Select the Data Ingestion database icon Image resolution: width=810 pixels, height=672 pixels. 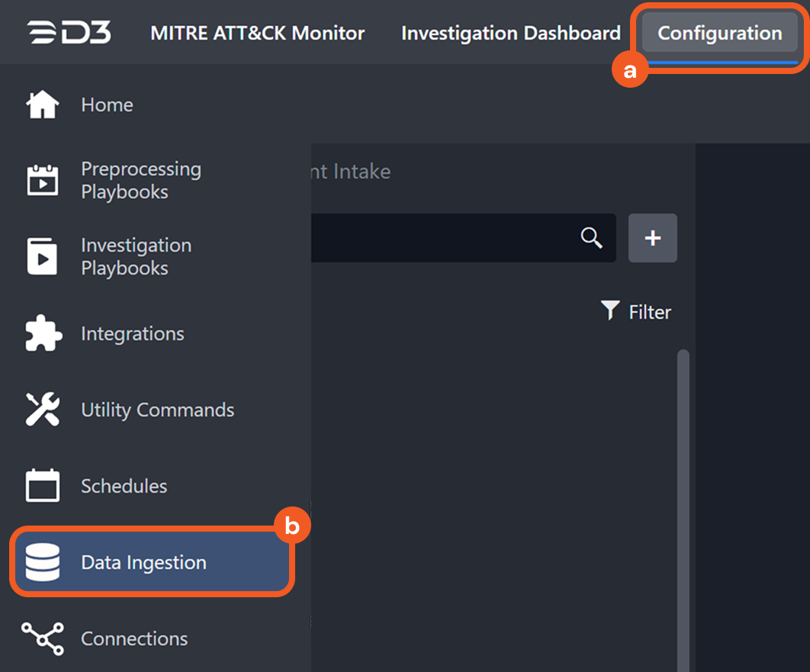(43, 562)
